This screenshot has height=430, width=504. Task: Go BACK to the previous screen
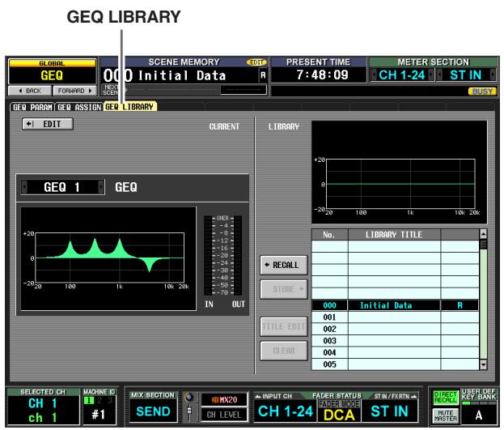[x=30, y=91]
